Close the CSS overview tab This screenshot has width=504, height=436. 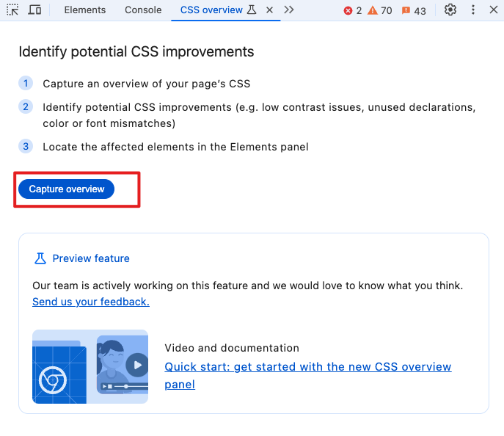269,10
